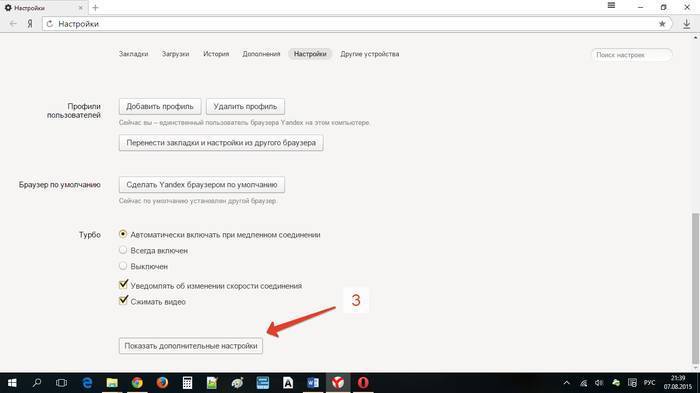
Task: Click the Удалить профиль button
Action: (245, 106)
